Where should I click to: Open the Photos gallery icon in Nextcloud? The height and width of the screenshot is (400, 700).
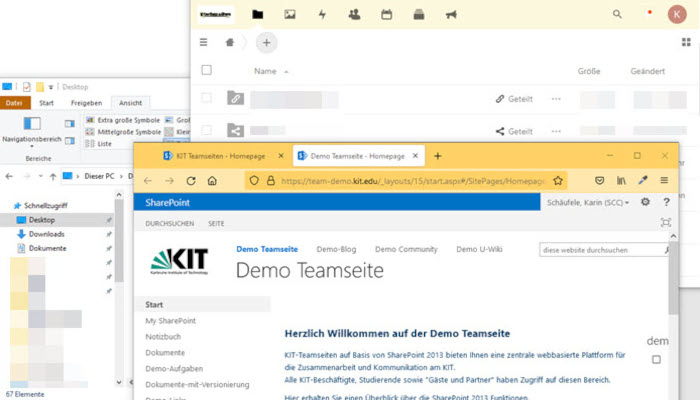[x=290, y=14]
